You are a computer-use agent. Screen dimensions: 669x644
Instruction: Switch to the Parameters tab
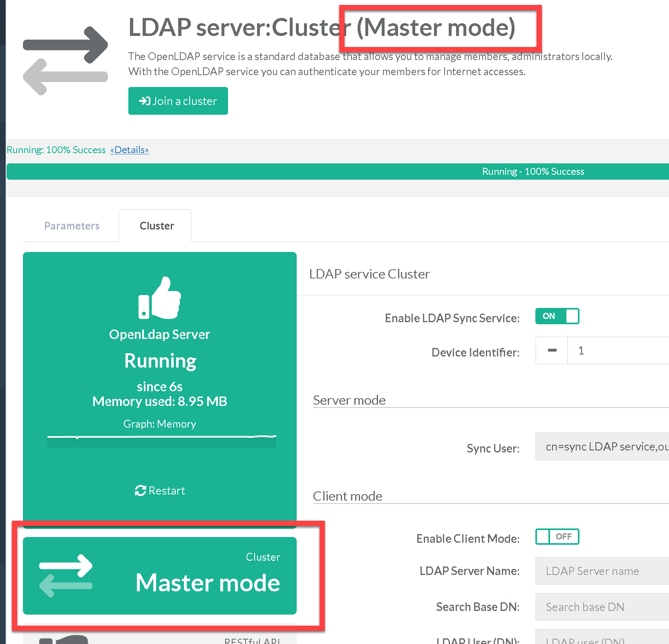coord(72,226)
